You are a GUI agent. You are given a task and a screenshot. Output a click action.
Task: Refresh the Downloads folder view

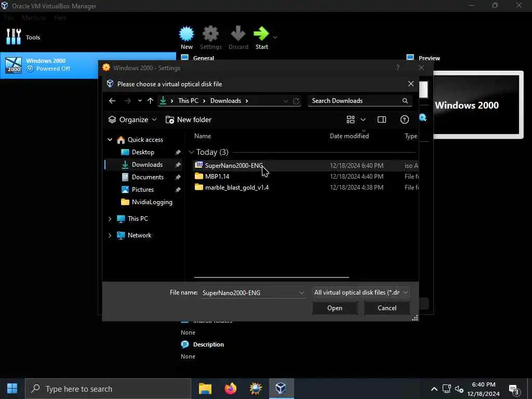tap(296, 101)
